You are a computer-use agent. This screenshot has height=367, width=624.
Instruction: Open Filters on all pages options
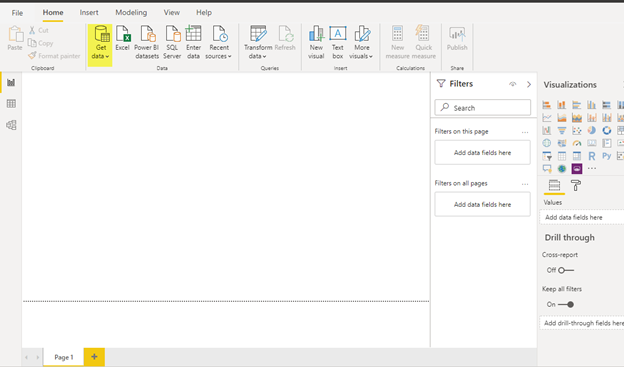pos(525,184)
